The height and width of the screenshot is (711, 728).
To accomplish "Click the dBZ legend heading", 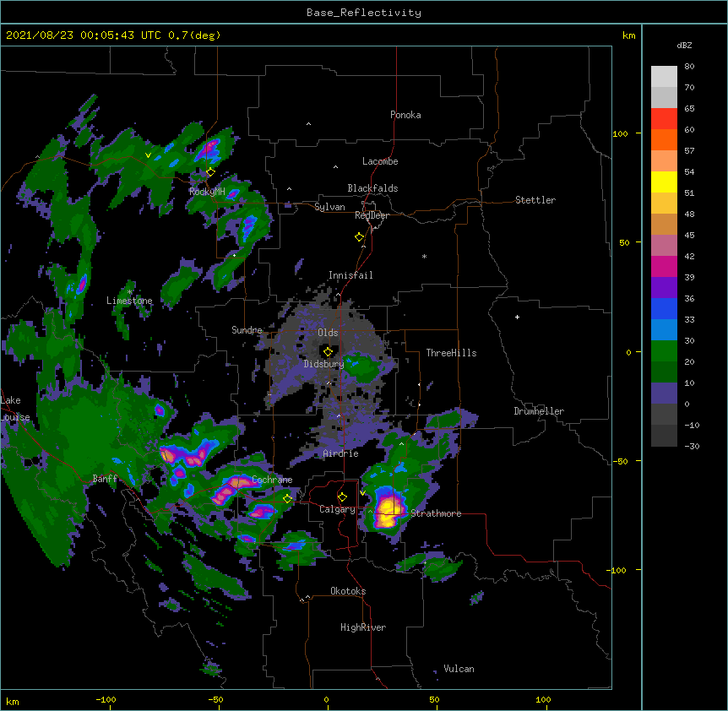I will [x=684, y=45].
